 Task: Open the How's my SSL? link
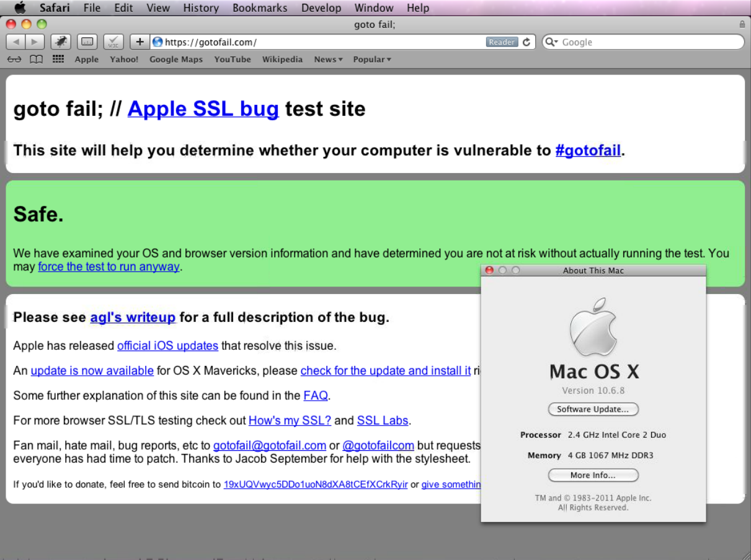click(290, 420)
